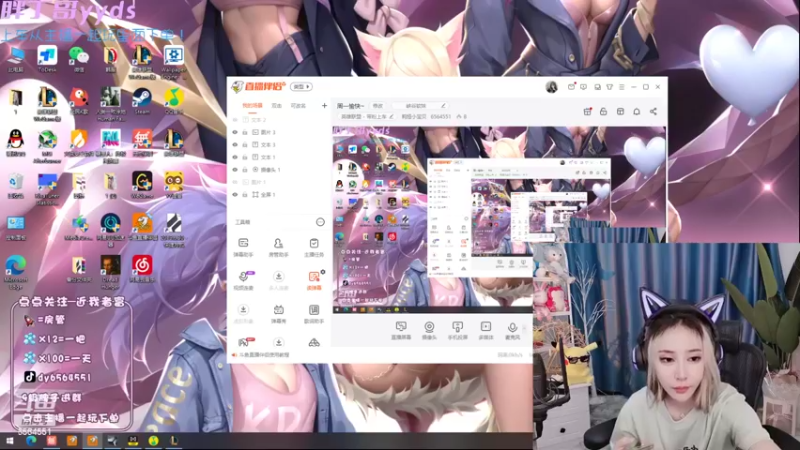The width and height of the screenshot is (800, 450).
Task: Open the 房管助手 tool in toolbox
Action: tap(278, 247)
